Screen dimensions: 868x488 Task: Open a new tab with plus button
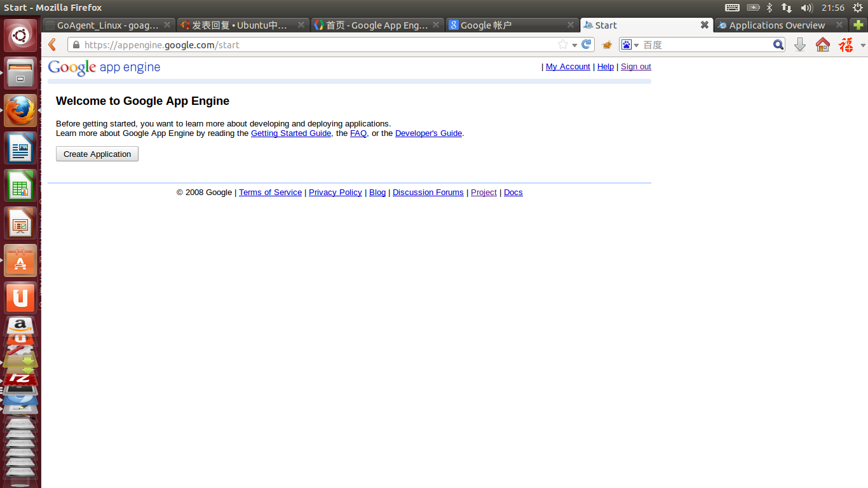[858, 25]
